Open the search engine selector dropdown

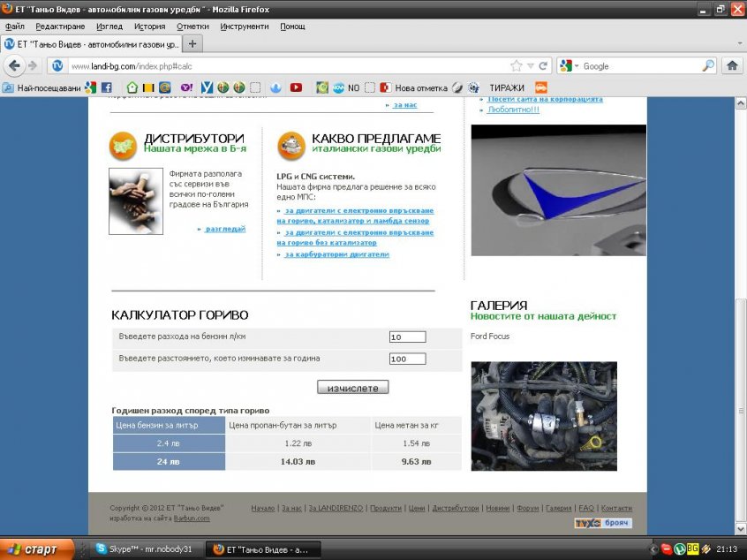[570, 66]
